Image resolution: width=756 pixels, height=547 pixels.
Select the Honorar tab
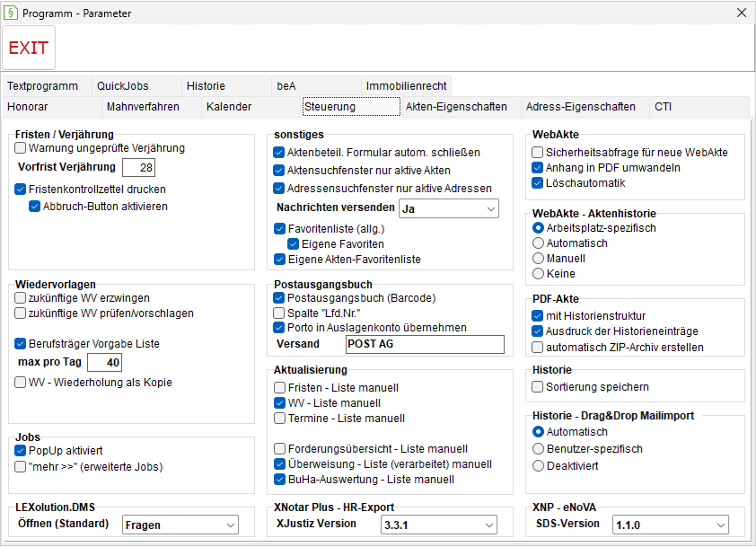[51, 107]
